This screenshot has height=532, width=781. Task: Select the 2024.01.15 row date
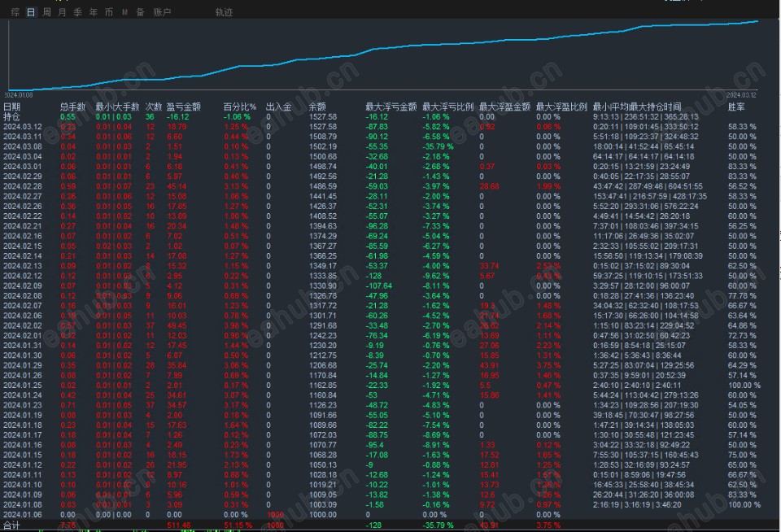(23, 456)
